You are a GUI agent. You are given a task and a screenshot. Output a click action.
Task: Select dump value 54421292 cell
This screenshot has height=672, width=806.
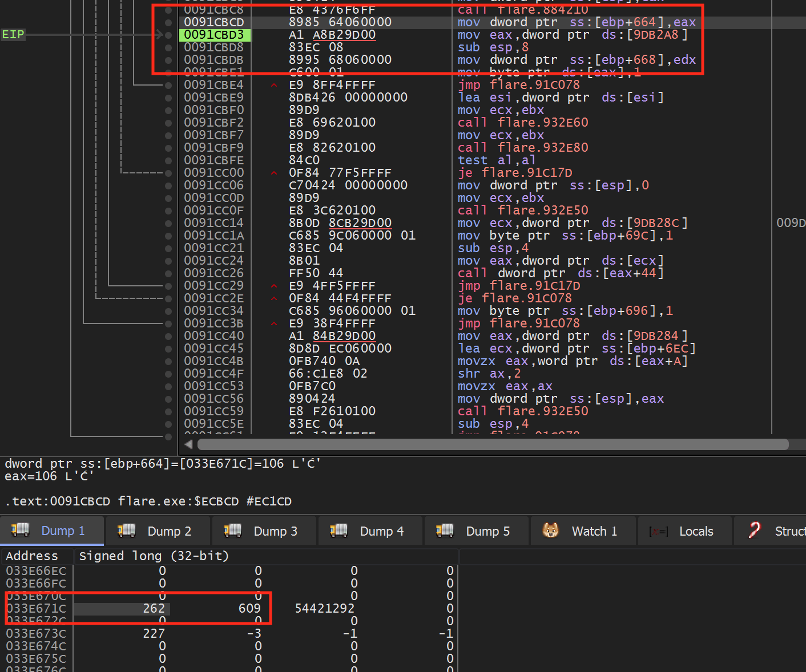pyautogui.click(x=324, y=609)
